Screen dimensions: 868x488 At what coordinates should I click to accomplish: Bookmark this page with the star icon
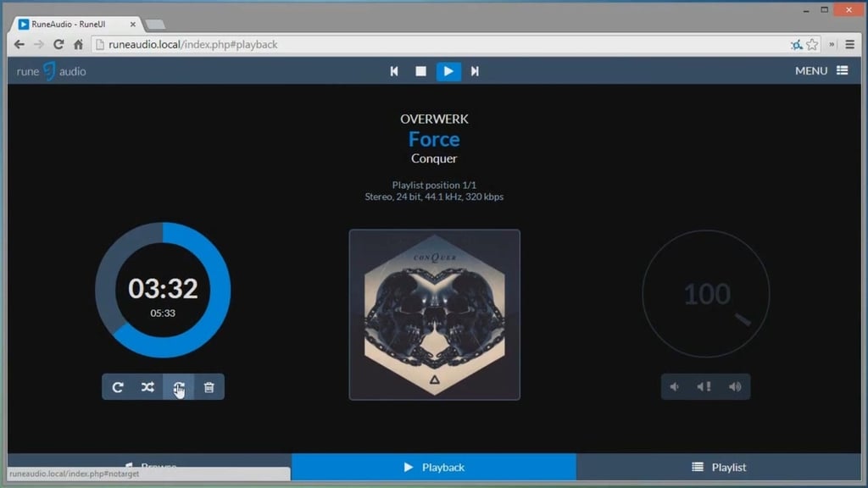click(x=812, y=45)
